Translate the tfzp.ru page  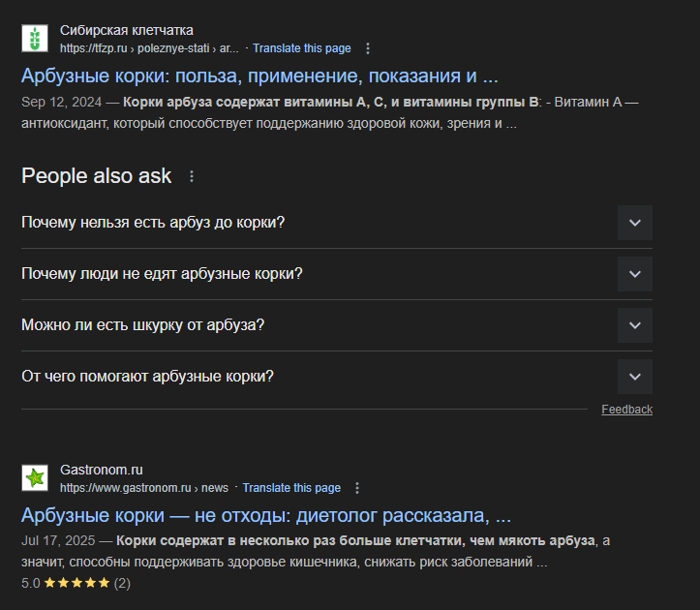coord(302,48)
